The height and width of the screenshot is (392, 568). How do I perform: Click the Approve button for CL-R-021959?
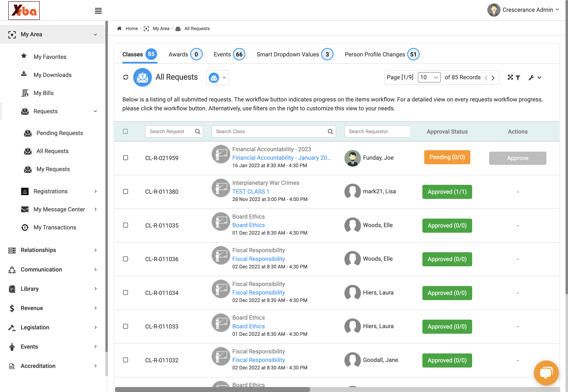point(517,158)
